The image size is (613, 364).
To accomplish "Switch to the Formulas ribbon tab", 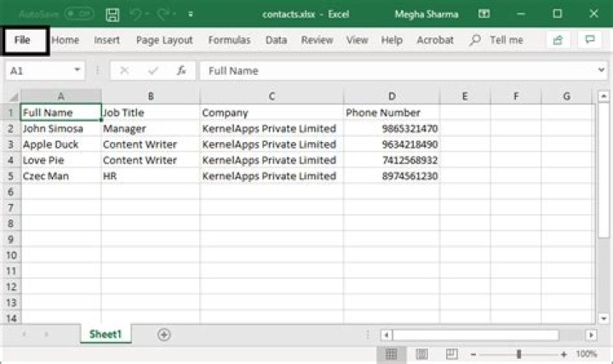I will pyautogui.click(x=229, y=40).
